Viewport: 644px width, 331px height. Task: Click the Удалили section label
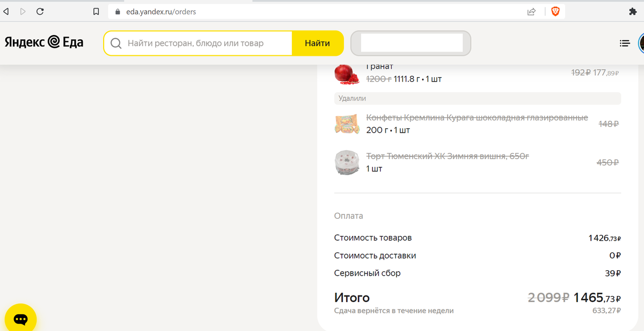pyautogui.click(x=352, y=98)
